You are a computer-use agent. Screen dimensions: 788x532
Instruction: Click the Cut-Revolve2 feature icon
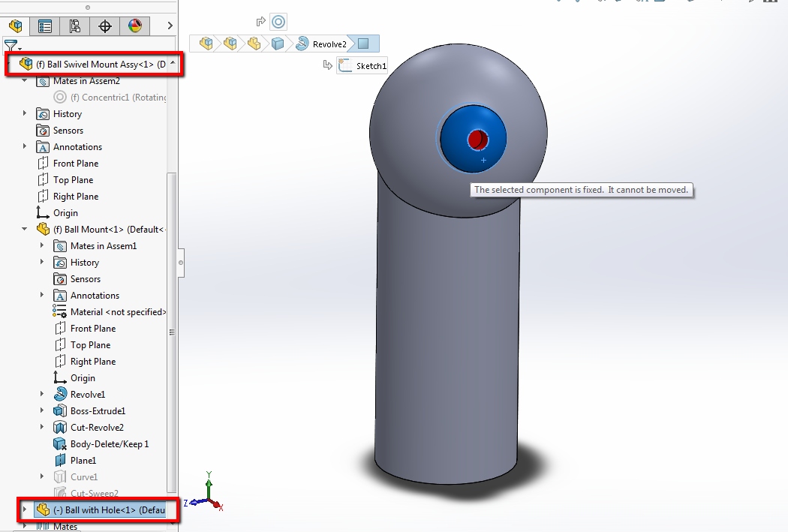(x=60, y=428)
